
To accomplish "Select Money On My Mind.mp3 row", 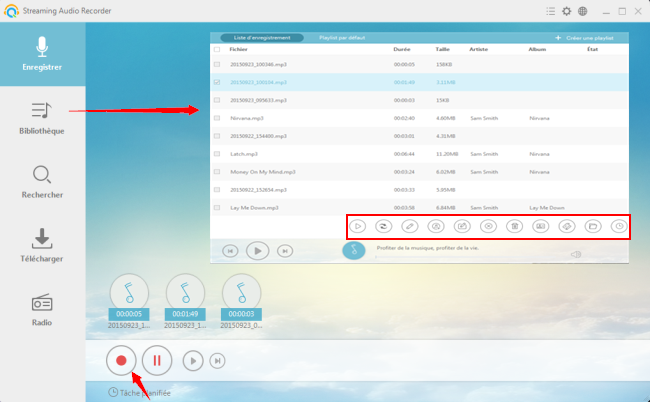I will (x=420, y=172).
